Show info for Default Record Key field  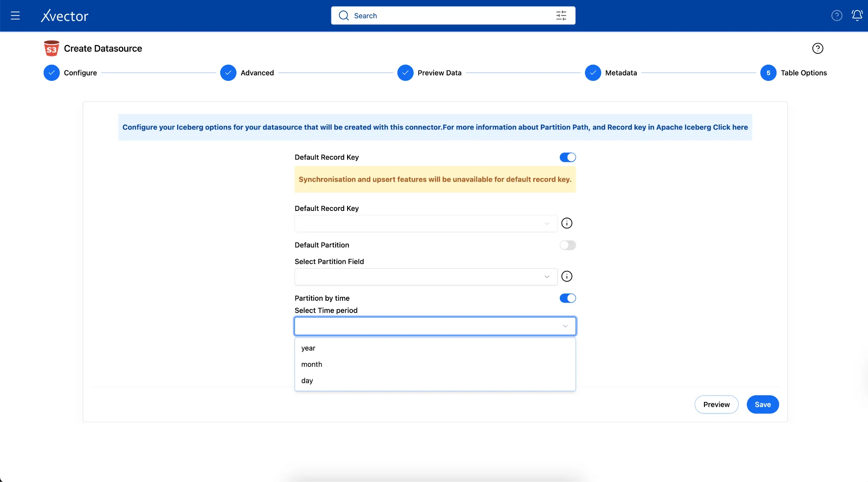click(x=567, y=223)
